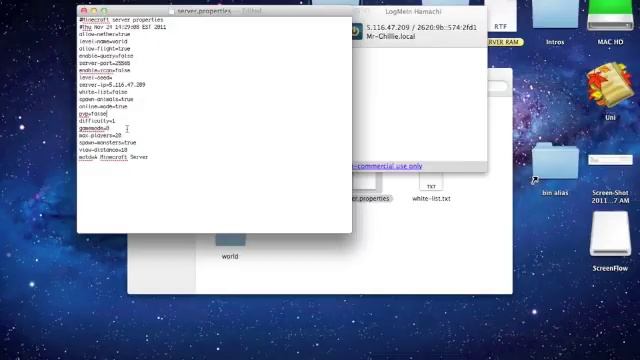The height and width of the screenshot is (360, 640).
Task: Open the bin alias folder on desktop
Action: click(555, 162)
